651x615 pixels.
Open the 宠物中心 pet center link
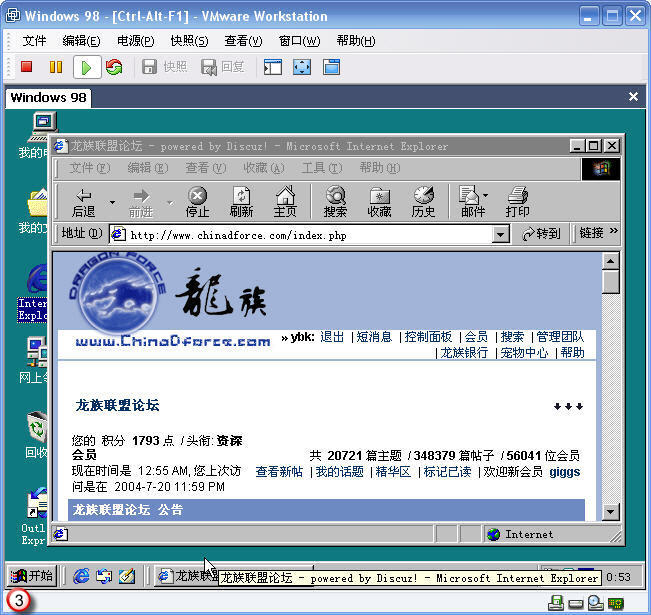(524, 353)
